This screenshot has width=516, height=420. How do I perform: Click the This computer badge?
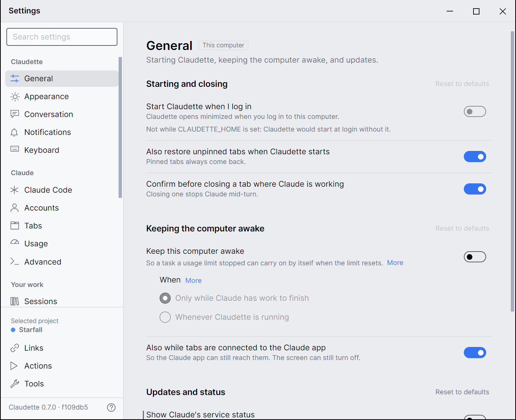(x=223, y=45)
